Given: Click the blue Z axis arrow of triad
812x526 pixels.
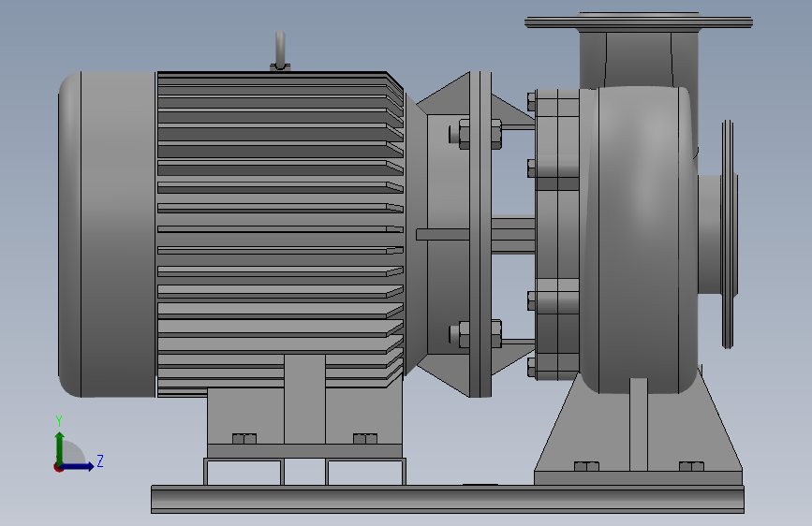Looking at the screenshot, I should coord(78,466).
